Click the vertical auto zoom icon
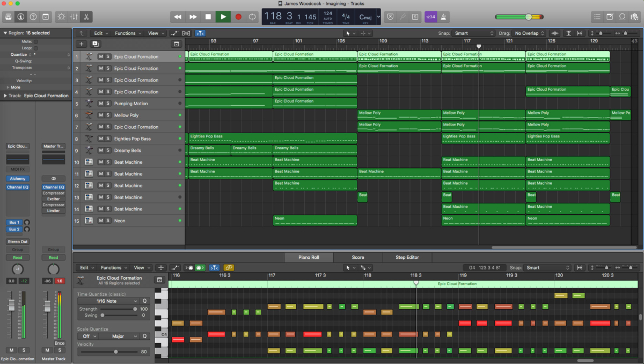Viewport: 644px width, 364px height. [x=569, y=33]
